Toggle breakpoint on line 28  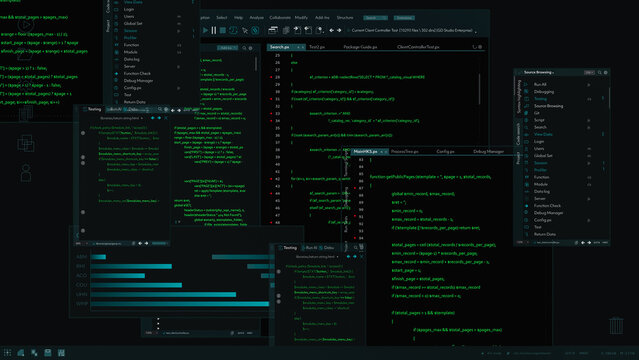tap(271, 77)
